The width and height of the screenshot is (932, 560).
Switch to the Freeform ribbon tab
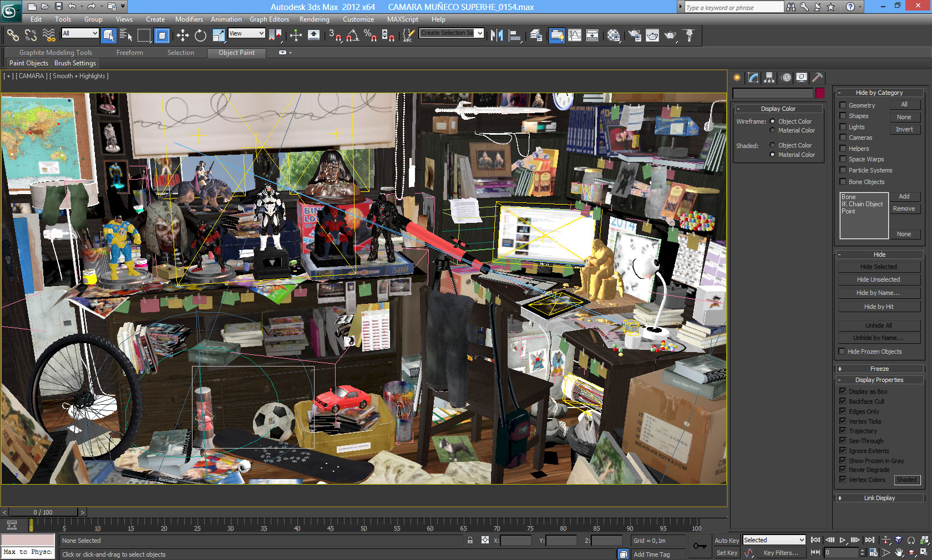pos(130,53)
